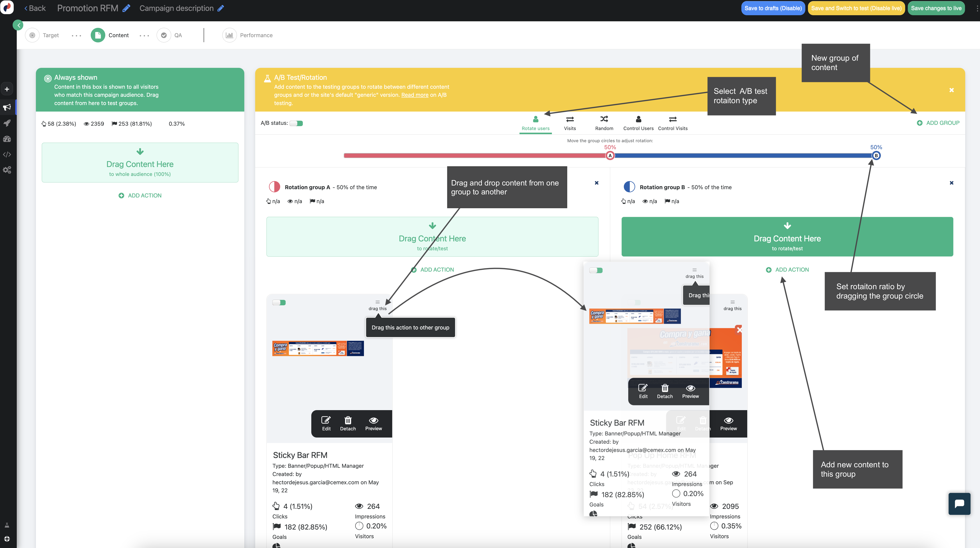Click the flask icon at sidebar bottom
The image size is (980, 548).
coord(7,525)
